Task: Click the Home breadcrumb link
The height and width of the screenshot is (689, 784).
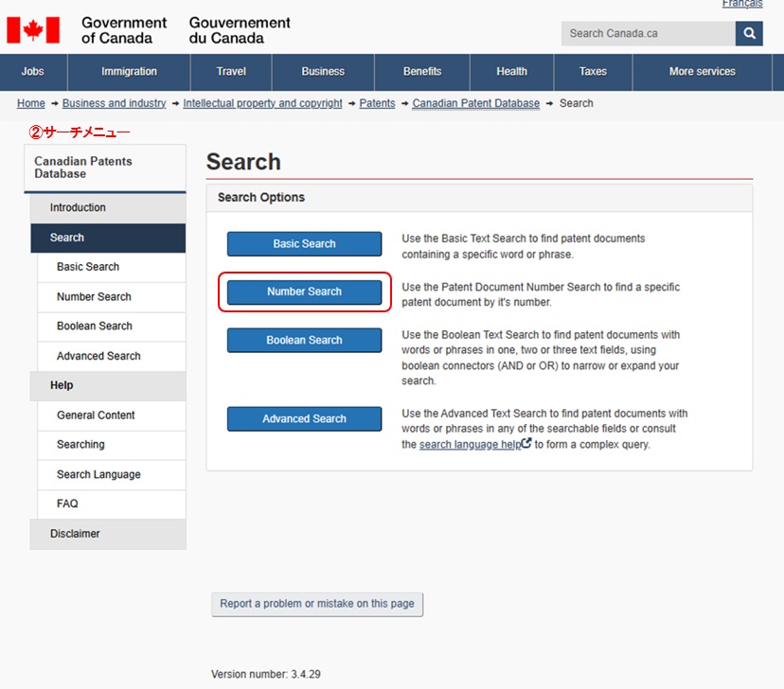Action: pos(31,103)
